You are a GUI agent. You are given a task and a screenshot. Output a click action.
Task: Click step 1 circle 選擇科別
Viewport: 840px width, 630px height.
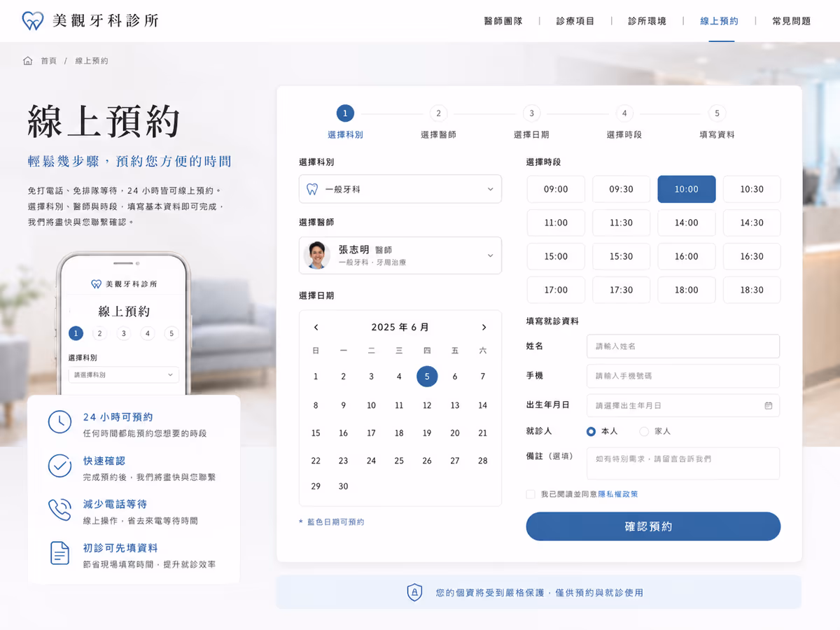345,113
